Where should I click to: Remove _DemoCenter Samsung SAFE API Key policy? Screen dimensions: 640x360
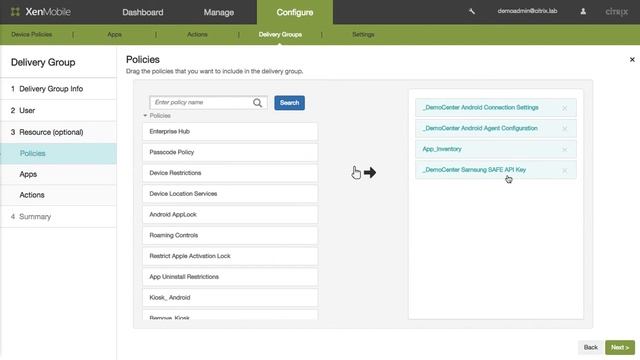click(x=564, y=170)
